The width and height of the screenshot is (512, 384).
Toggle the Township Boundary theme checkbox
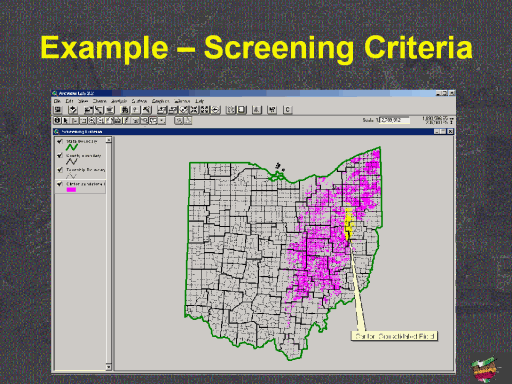coord(60,170)
